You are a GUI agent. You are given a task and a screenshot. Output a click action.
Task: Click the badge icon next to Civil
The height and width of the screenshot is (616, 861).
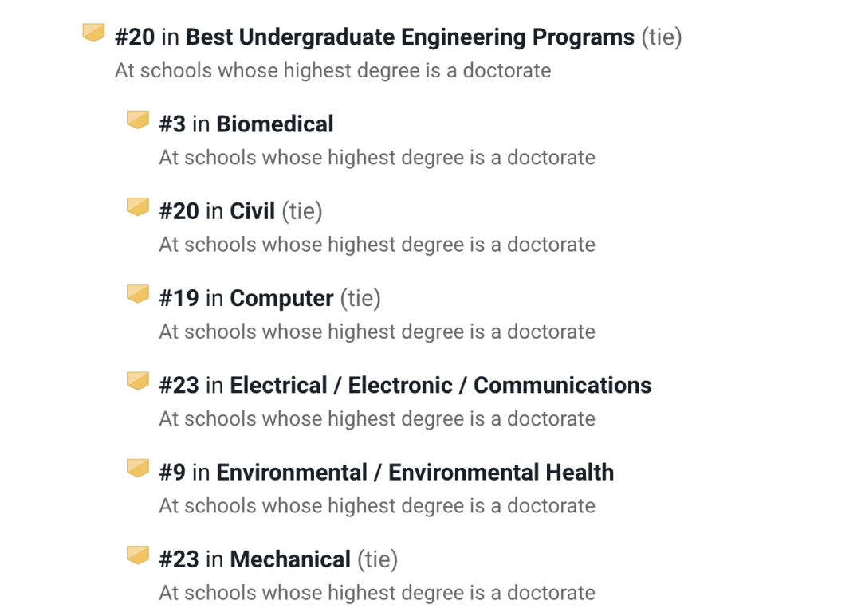point(138,207)
